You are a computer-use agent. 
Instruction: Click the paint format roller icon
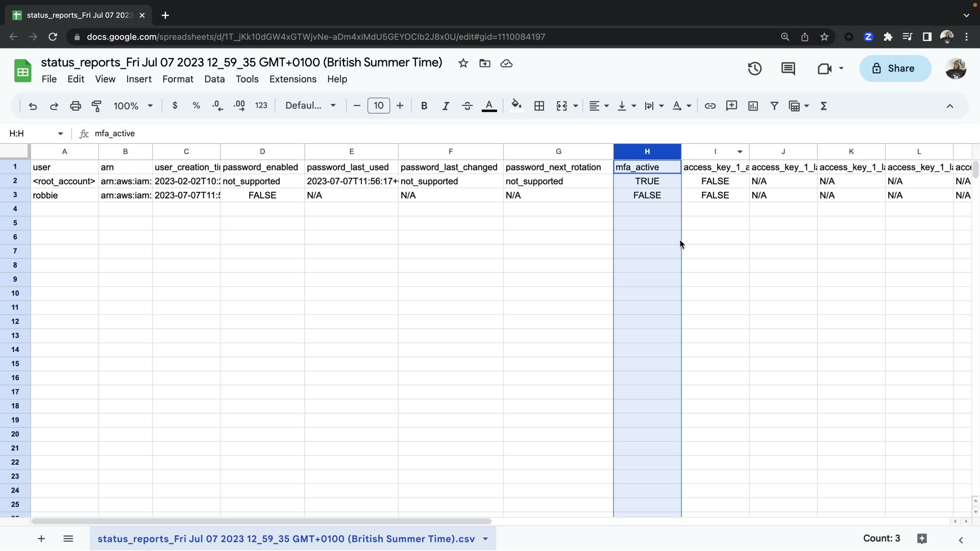[96, 106]
